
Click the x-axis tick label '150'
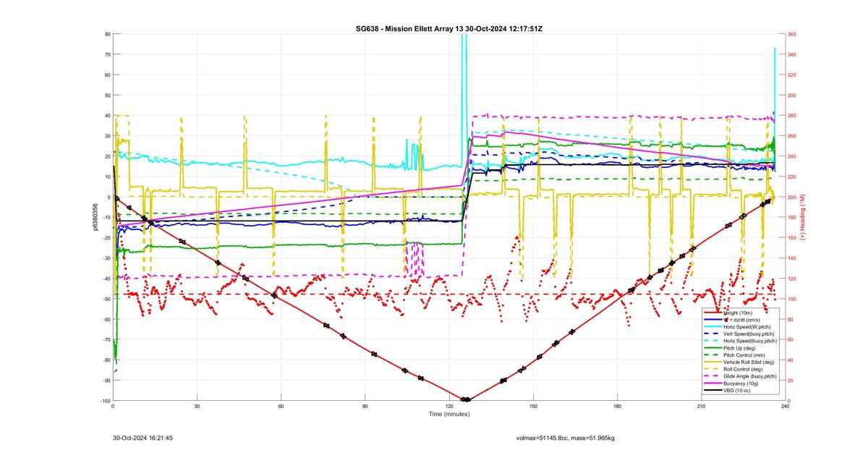pos(533,406)
